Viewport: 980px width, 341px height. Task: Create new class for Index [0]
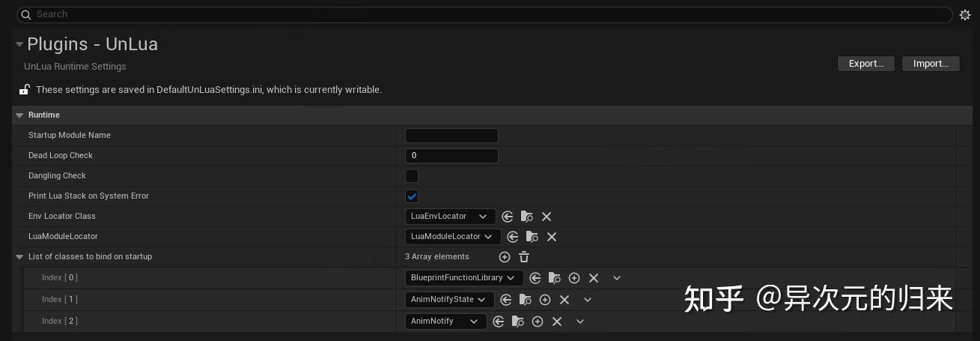tap(574, 278)
